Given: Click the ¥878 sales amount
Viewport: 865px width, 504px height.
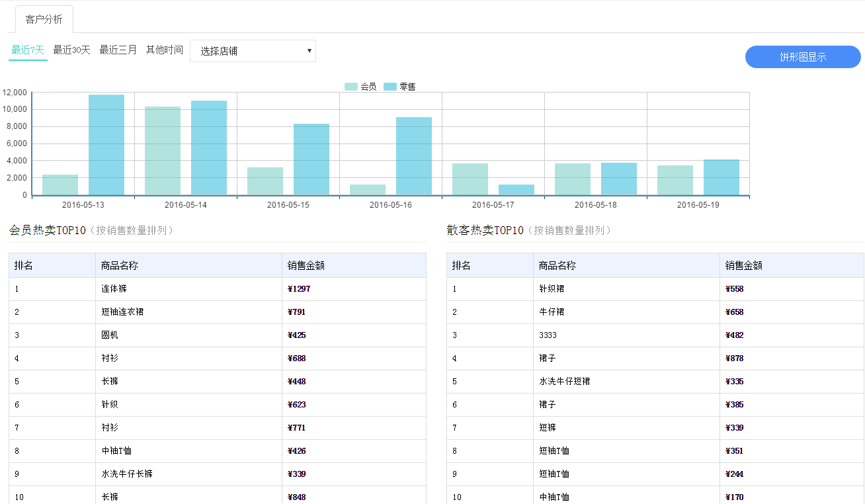Looking at the screenshot, I should point(735,358).
